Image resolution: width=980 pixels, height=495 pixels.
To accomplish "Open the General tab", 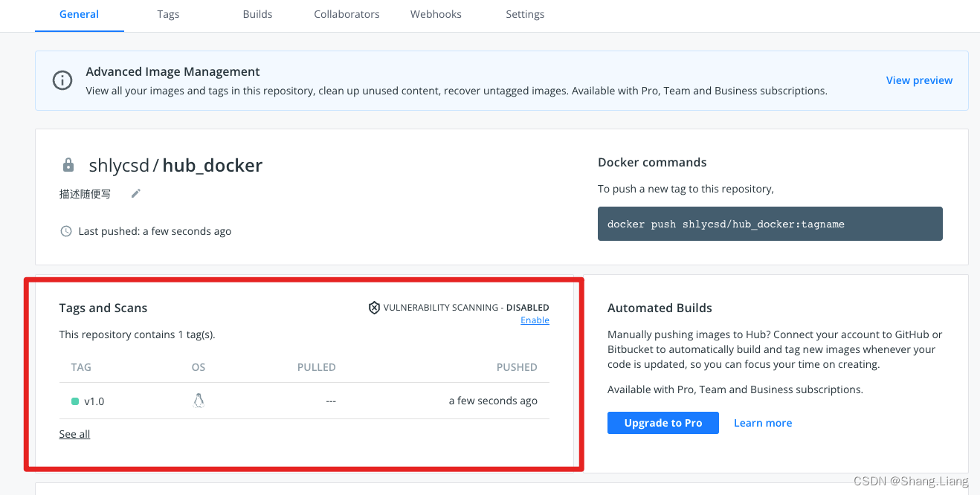I will point(79,14).
